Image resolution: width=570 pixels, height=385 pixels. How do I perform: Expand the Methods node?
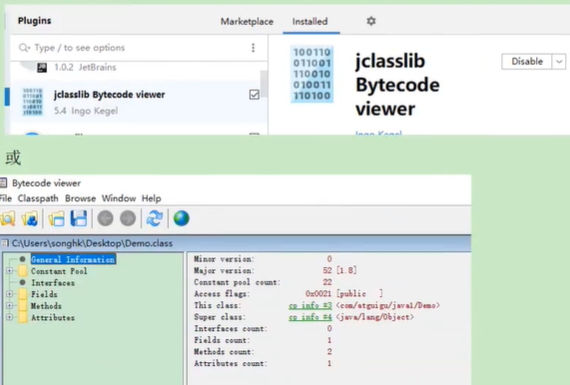(9, 306)
